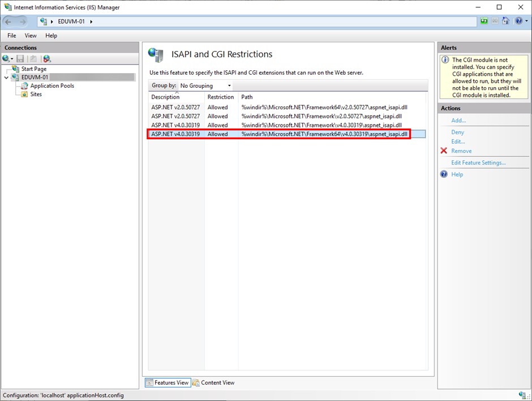Click the Content View tab icon
The height and width of the screenshot is (401, 532).
[x=196, y=383]
